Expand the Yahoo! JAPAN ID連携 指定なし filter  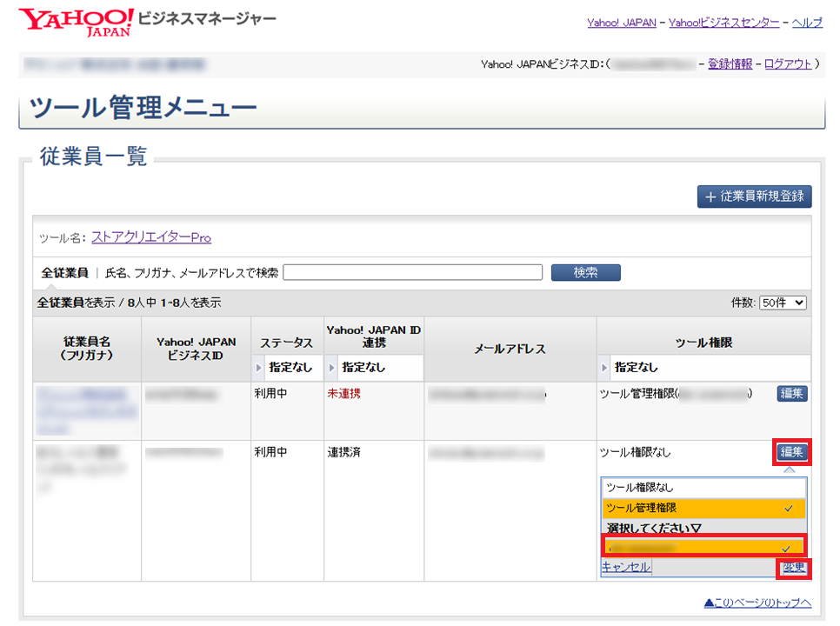374,367
